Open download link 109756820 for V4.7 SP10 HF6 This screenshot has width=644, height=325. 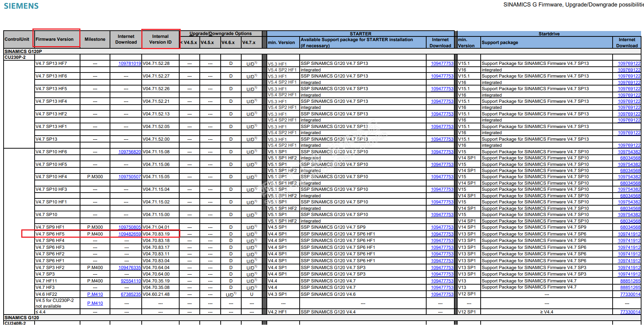tap(129, 152)
